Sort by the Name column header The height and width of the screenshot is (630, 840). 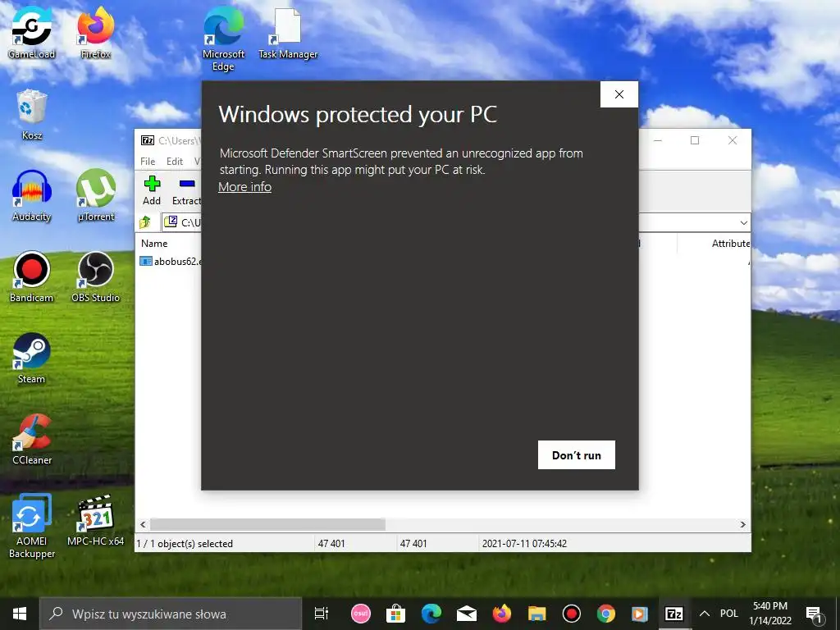154,243
